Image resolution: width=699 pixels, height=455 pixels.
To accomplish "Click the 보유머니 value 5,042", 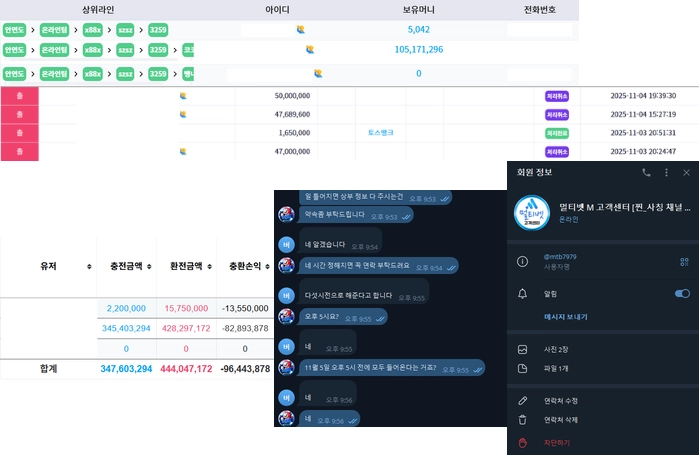I will [419, 29].
